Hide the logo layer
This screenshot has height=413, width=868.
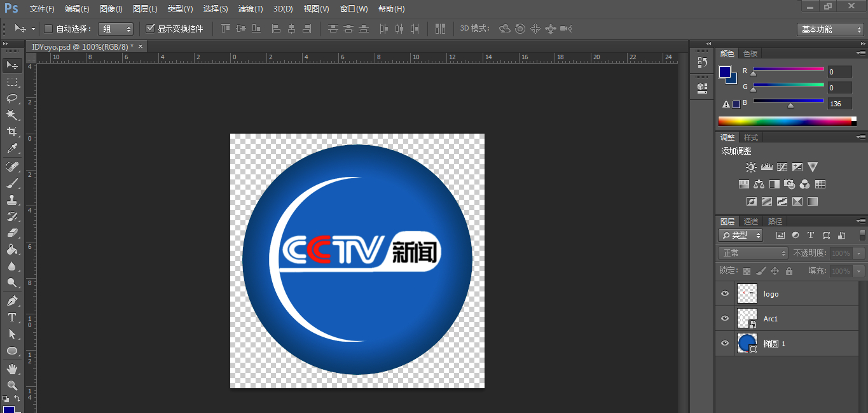click(x=724, y=293)
